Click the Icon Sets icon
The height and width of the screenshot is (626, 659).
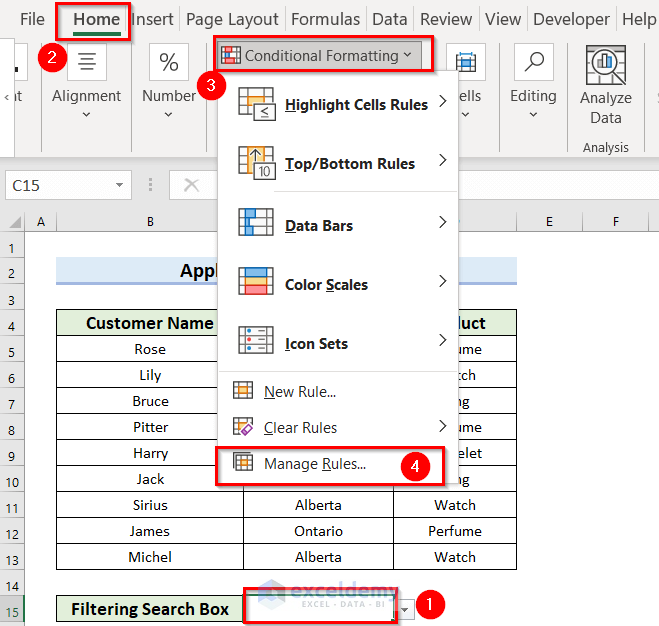[x=256, y=343]
